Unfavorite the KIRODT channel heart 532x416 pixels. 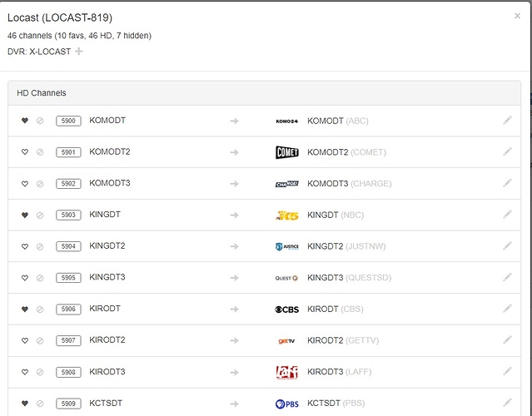(25, 309)
